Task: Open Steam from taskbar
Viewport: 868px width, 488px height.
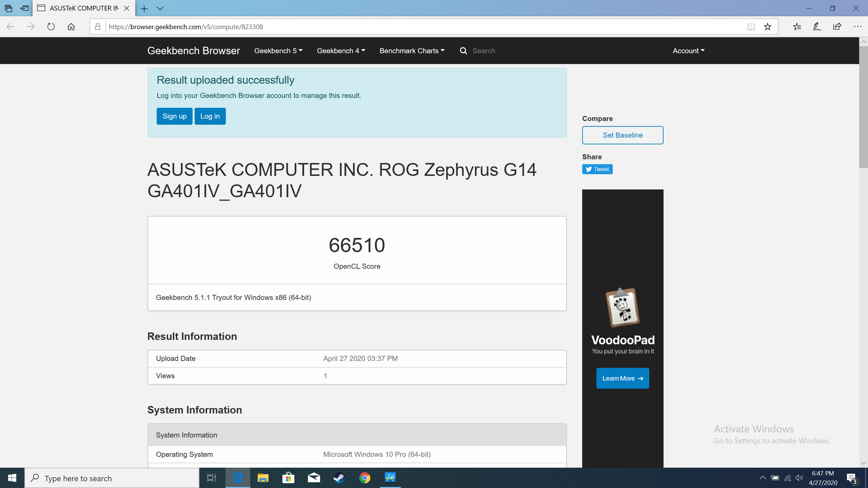Action: click(339, 478)
